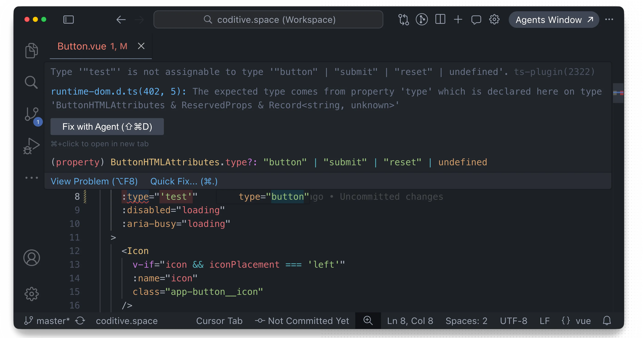Open the git branch circle icon
The height and width of the screenshot is (338, 644).
pos(422,19)
